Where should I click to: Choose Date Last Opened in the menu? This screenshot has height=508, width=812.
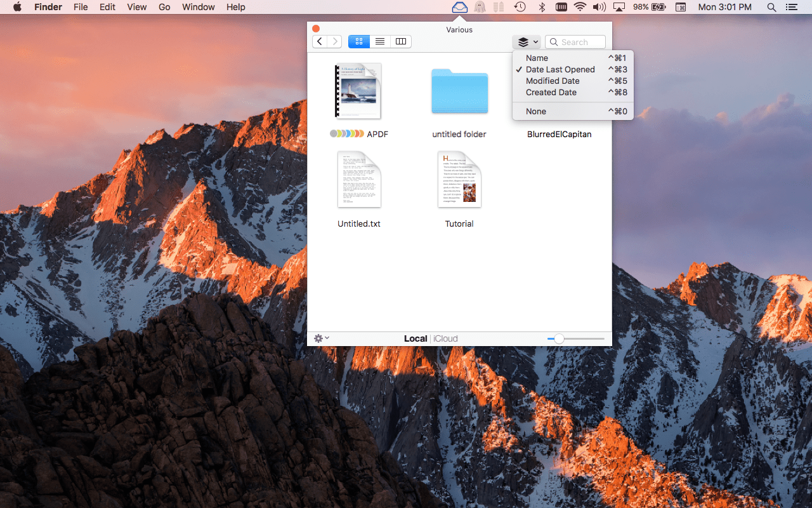[x=560, y=69]
